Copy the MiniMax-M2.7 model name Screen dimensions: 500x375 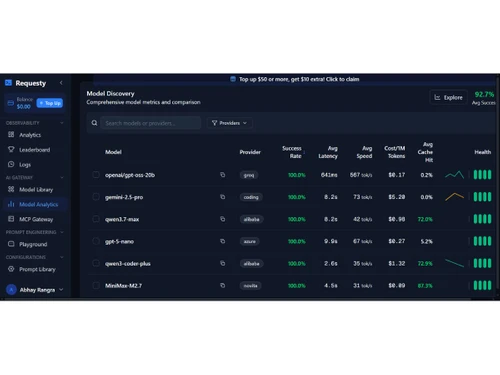coord(223,285)
